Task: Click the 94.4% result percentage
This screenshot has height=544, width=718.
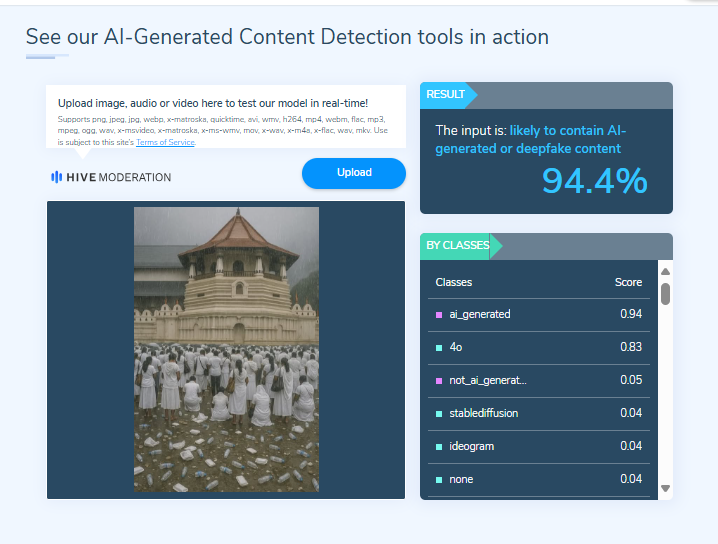Action: [594, 181]
